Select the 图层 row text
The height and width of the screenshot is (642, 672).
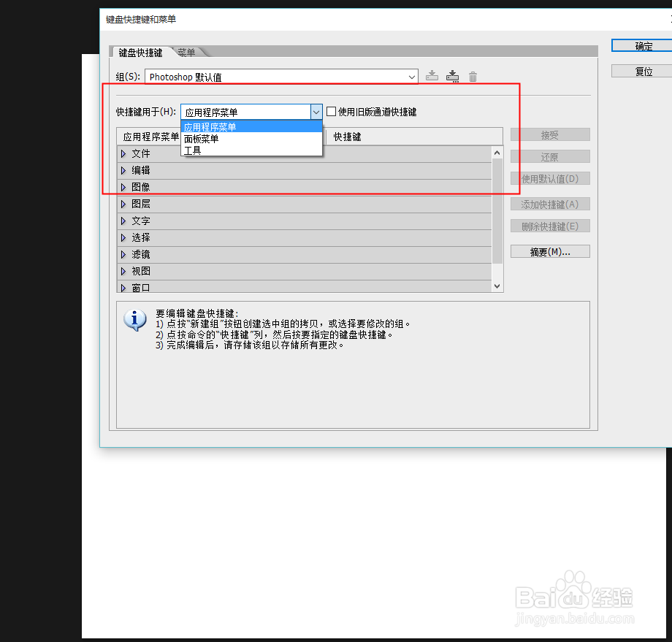[x=141, y=204]
